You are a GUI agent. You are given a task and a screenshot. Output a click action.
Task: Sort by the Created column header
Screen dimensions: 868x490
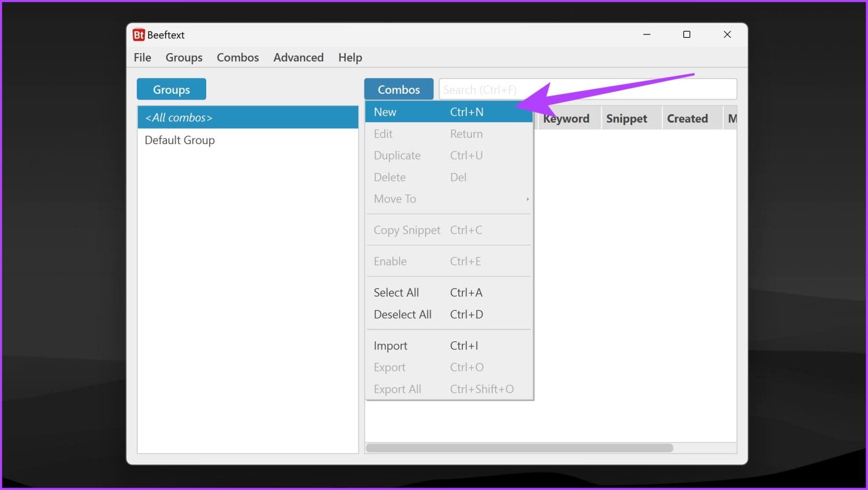pos(687,118)
